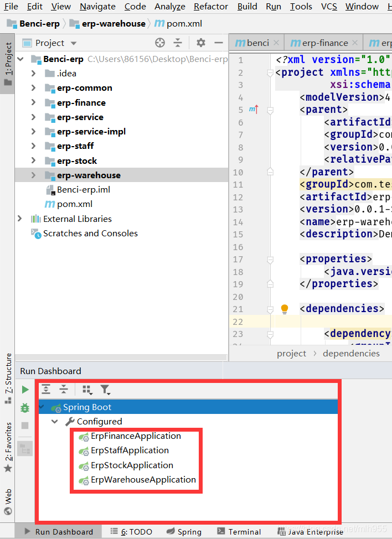This screenshot has width=392, height=539.
Task: Click the disabled tree layout icon below Stop
Action: [x=25, y=449]
